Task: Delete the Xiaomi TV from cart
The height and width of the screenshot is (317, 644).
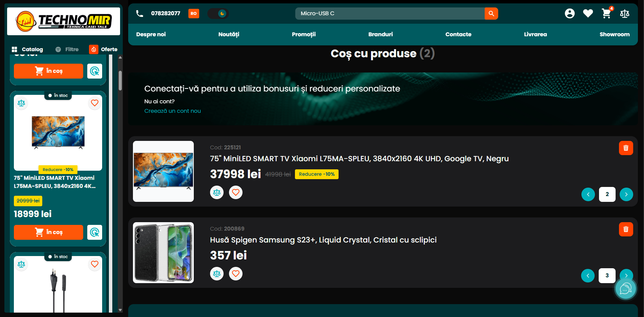Action: coord(626,148)
